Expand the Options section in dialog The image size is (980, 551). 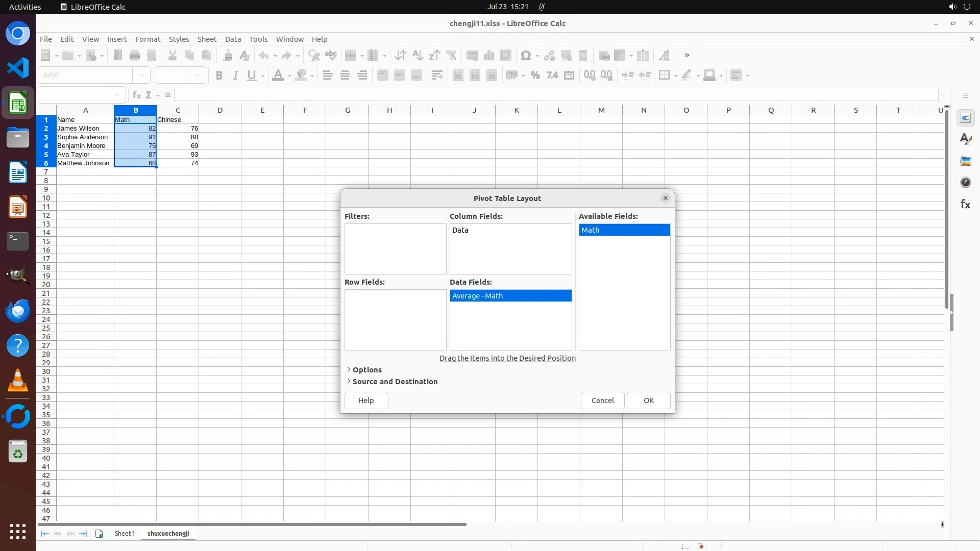coord(366,370)
